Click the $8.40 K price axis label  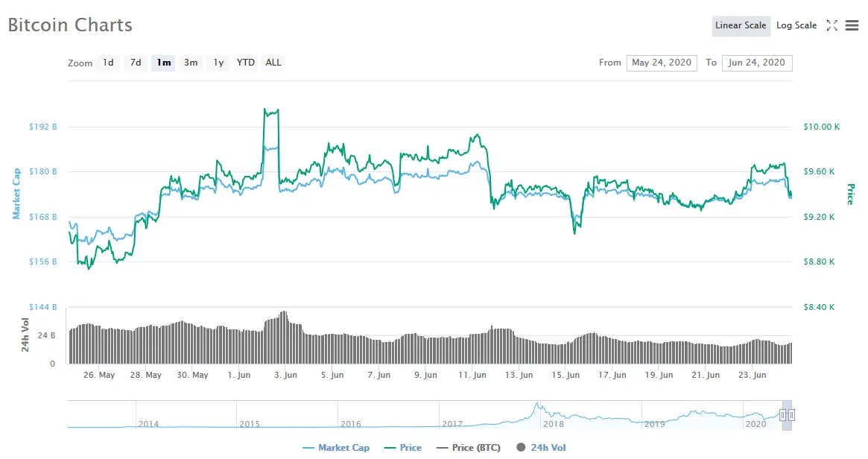[819, 307]
